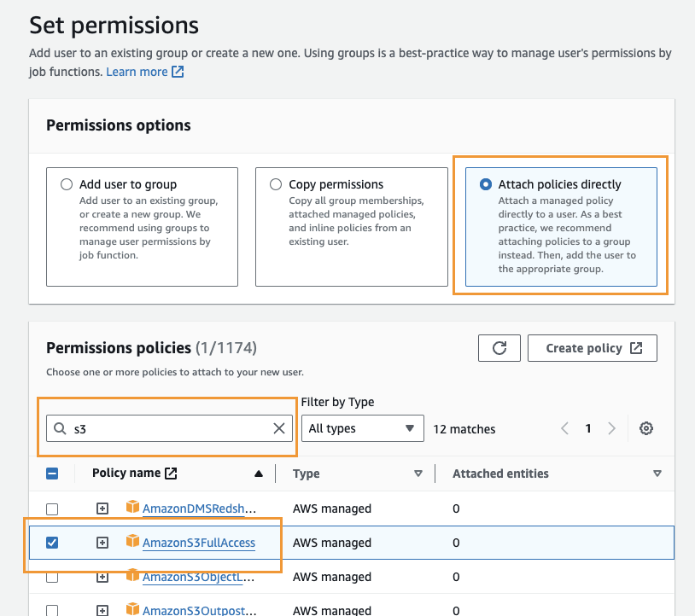Sort by the Attached entities column
695x616 pixels.
pos(657,474)
